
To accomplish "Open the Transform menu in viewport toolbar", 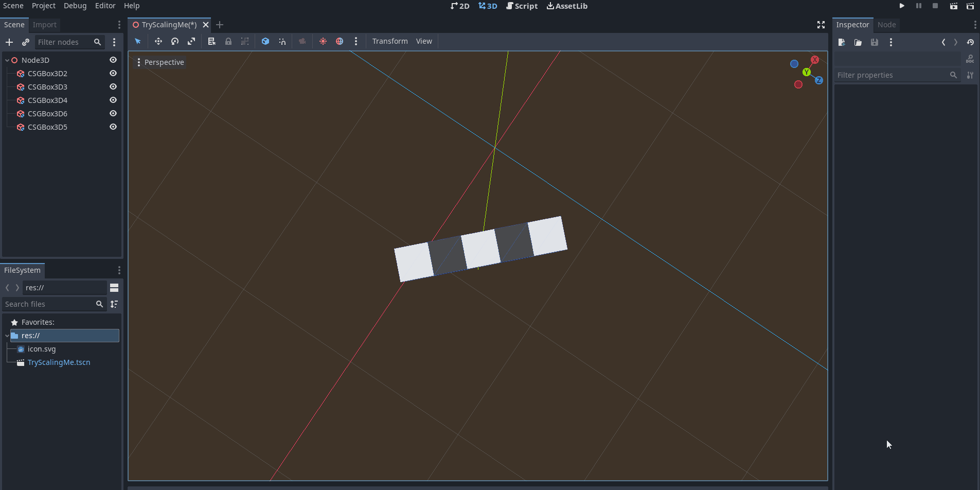I will point(390,41).
